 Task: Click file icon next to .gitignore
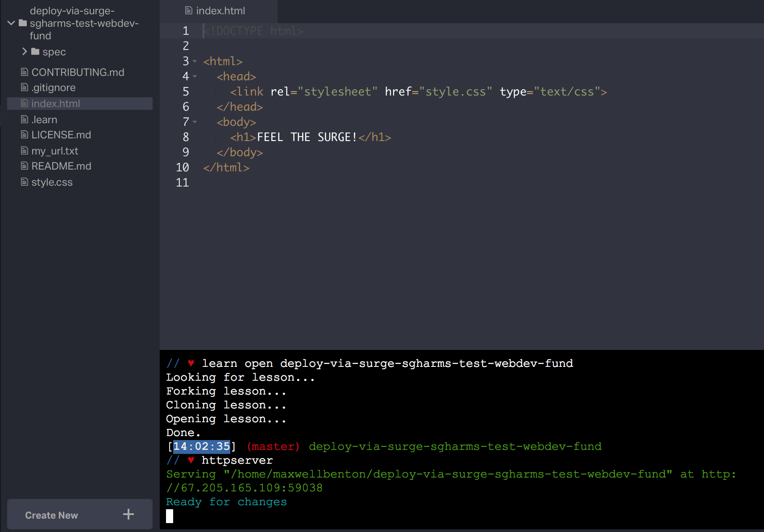coord(25,87)
